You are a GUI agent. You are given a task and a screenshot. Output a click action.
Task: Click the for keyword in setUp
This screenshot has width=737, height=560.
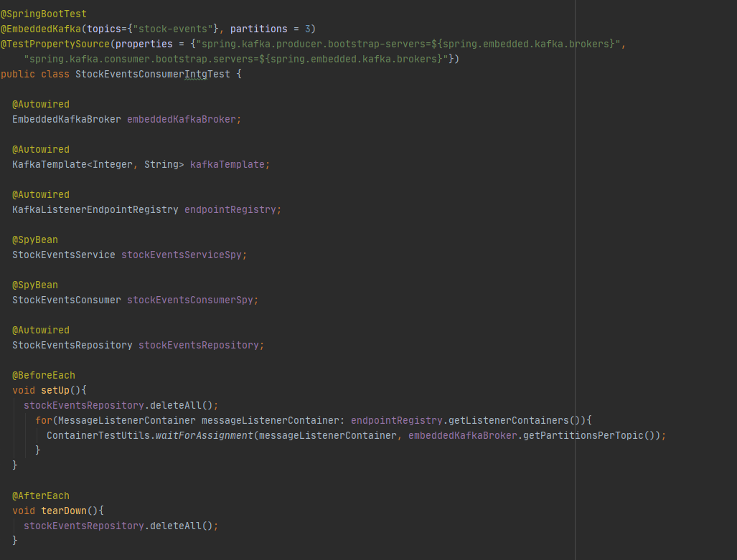pos(44,420)
